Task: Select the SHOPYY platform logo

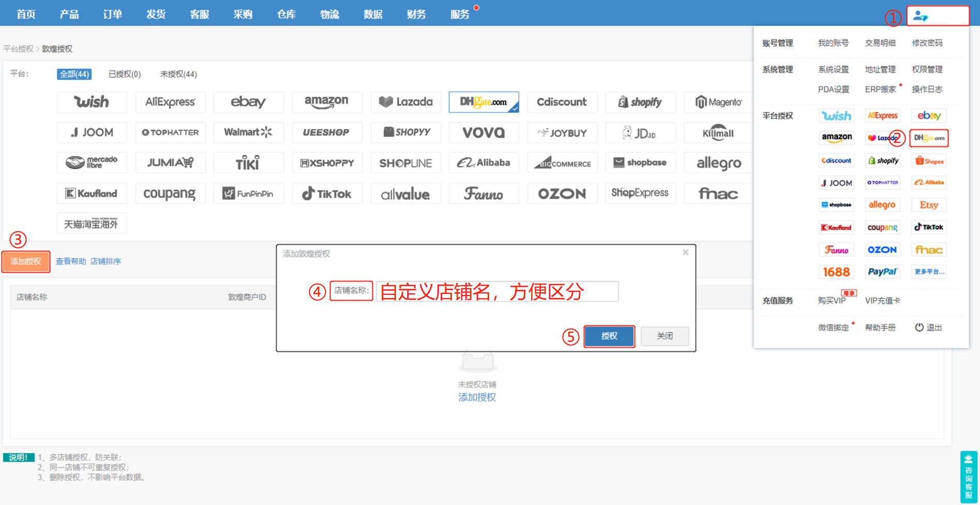Action: pos(406,132)
